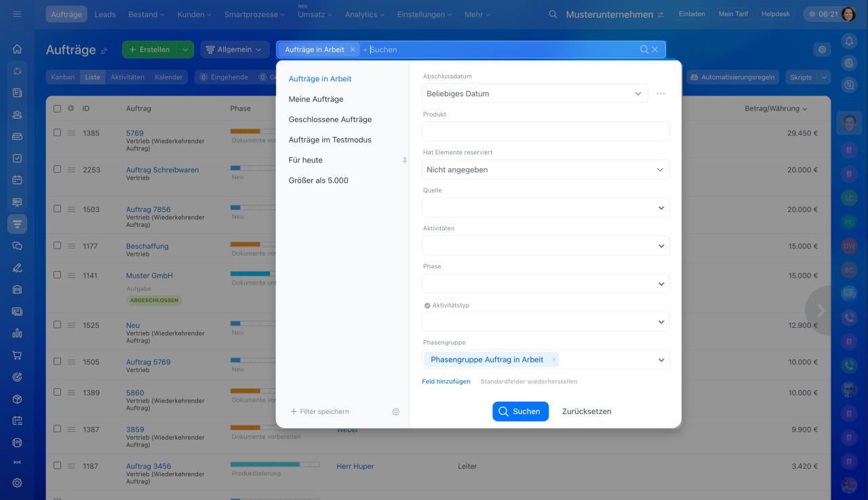The height and width of the screenshot is (500, 868).
Task: Remove Phasengruppe Auftrag in Arbeit chip
Action: [554, 360]
